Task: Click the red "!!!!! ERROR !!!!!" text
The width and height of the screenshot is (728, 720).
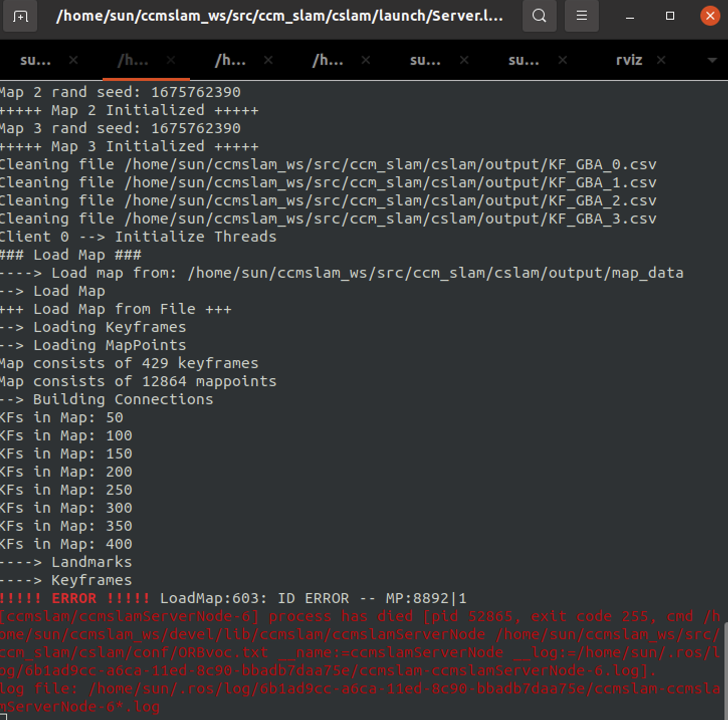Action: pyautogui.click(x=75, y=598)
